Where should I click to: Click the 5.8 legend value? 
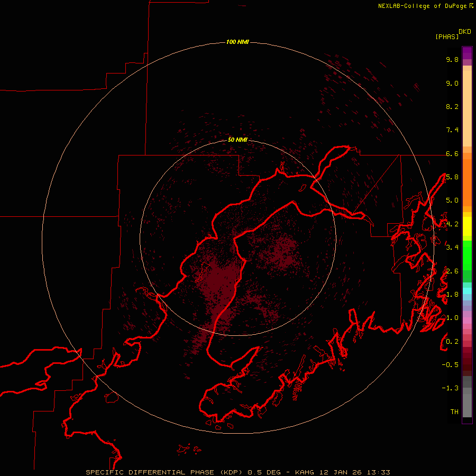click(452, 177)
